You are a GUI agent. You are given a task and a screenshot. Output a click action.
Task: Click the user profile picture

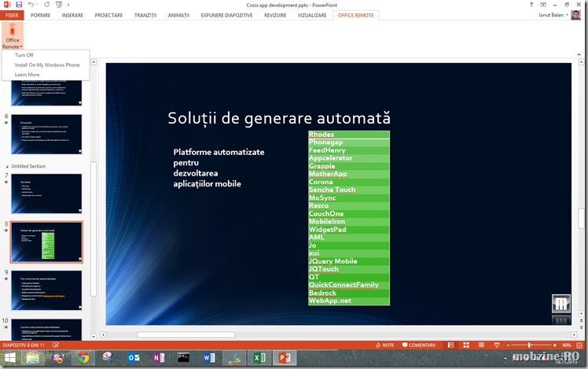(x=576, y=15)
